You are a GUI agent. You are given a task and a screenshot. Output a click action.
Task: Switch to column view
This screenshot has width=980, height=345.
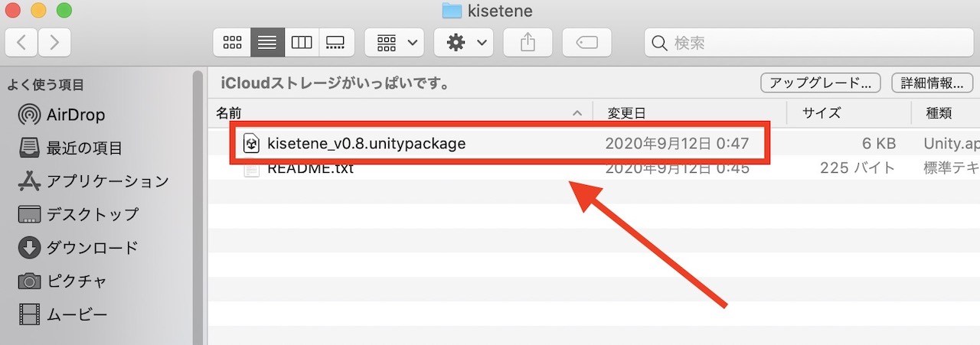tap(301, 42)
